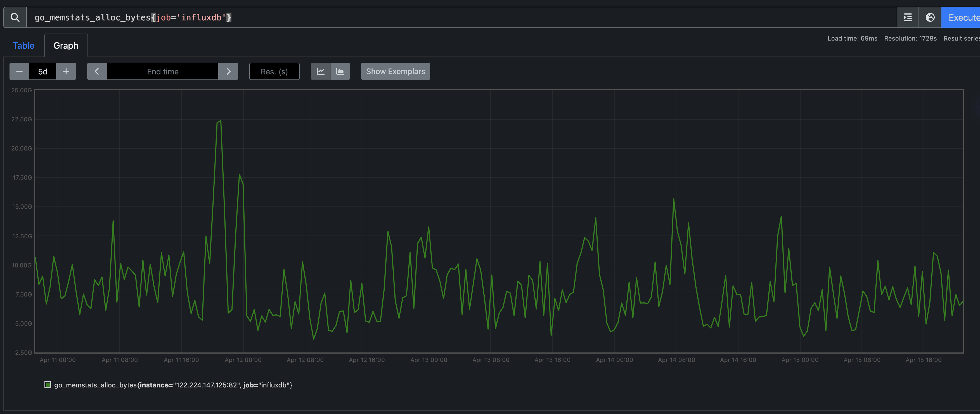Click the Res. (s) resolution field
Image resolution: width=980 pixels, height=414 pixels.
tap(274, 71)
